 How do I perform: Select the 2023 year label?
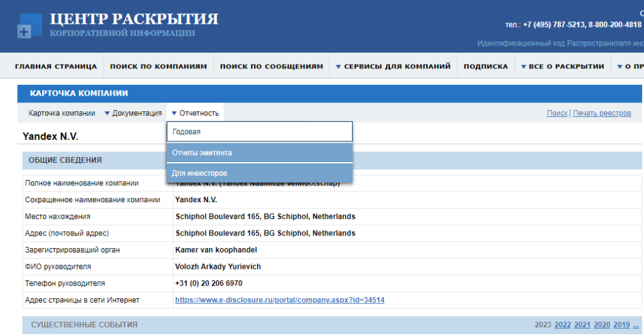543,325
